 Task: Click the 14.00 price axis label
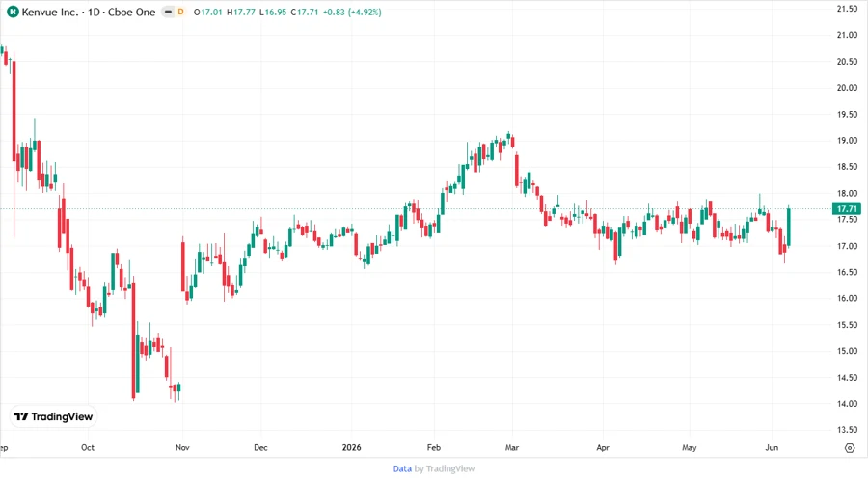pyautogui.click(x=847, y=404)
